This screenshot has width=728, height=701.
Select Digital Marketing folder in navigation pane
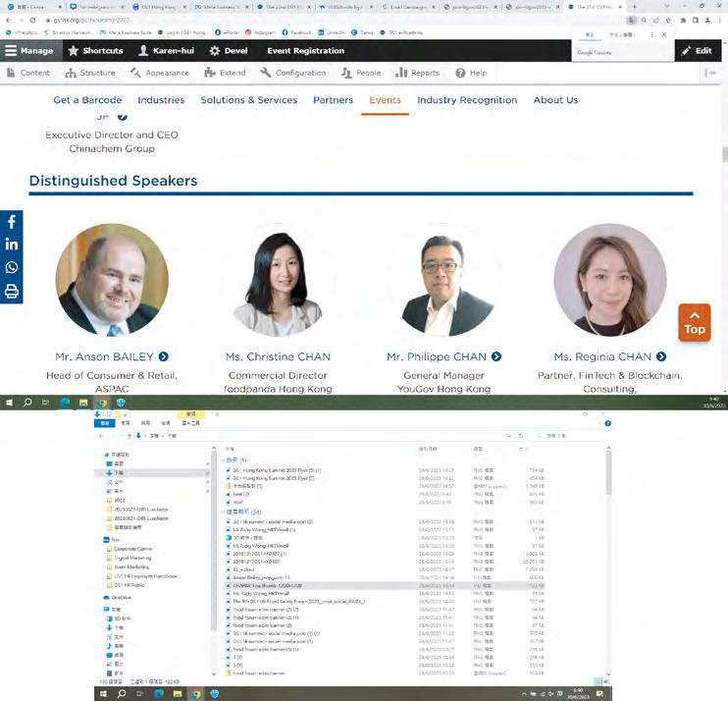point(130,558)
